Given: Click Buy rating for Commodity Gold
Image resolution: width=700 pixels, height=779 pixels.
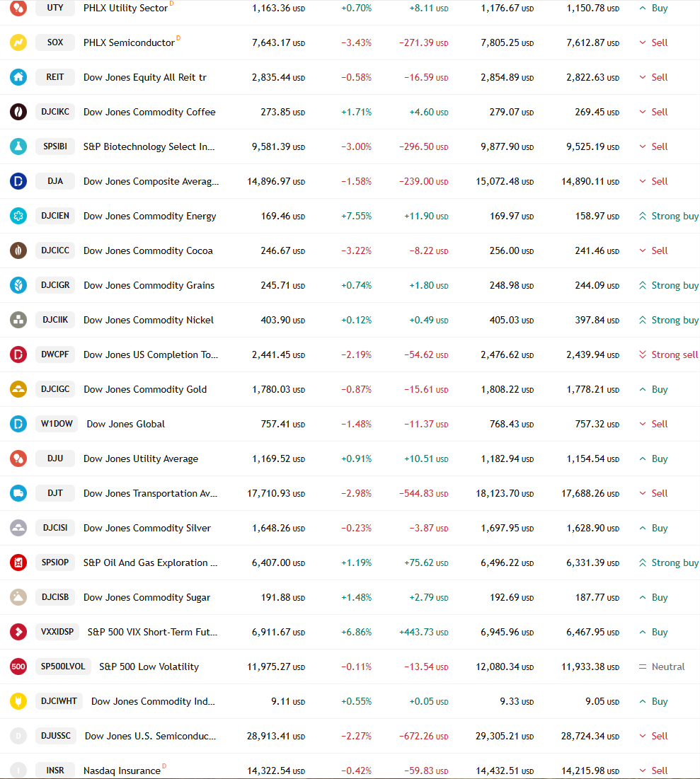Looking at the screenshot, I should point(653,389).
